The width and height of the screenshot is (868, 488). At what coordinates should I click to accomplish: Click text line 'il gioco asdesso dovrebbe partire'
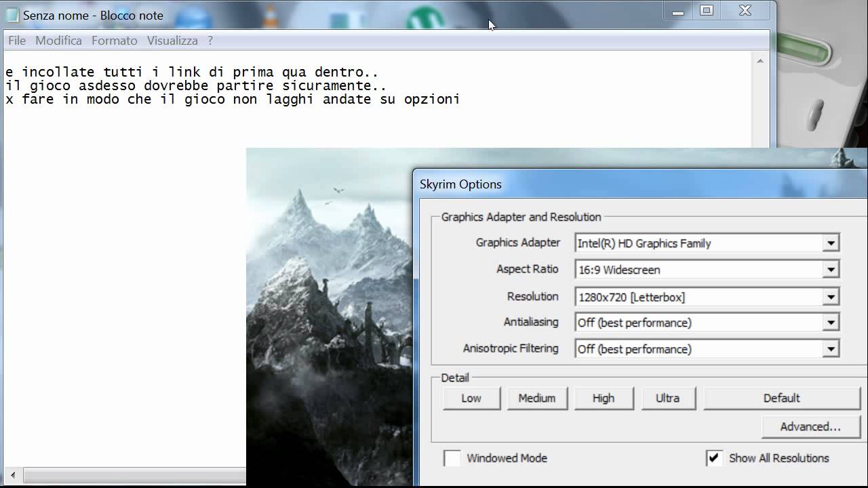(x=196, y=85)
